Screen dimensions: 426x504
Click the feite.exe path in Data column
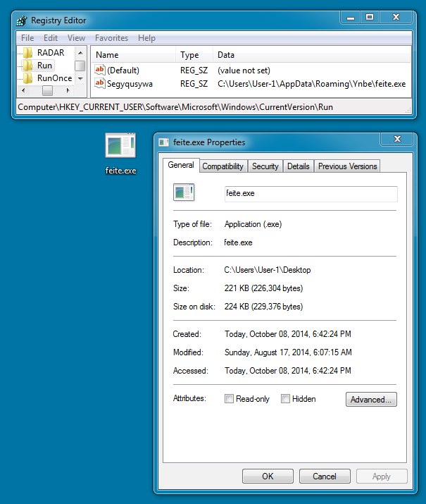(x=311, y=84)
